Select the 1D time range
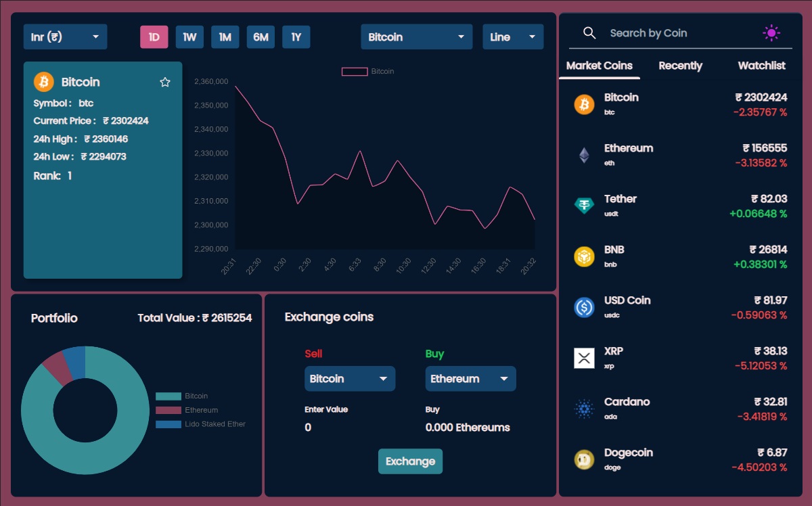This screenshot has width=812, height=506. coord(154,37)
